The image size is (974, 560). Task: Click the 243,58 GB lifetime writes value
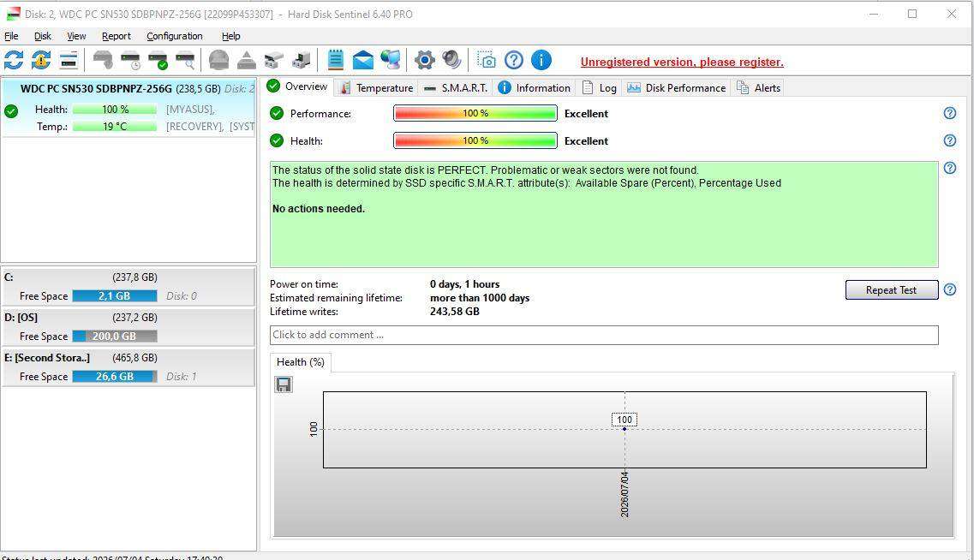pos(454,312)
